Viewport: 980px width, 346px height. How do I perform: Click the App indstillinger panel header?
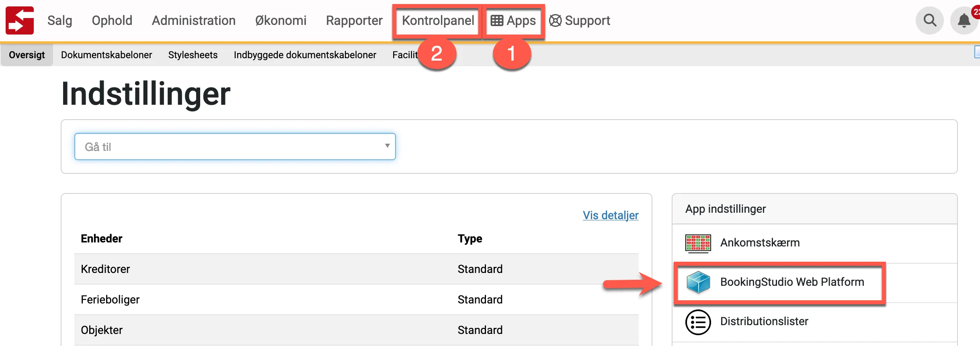click(x=815, y=209)
